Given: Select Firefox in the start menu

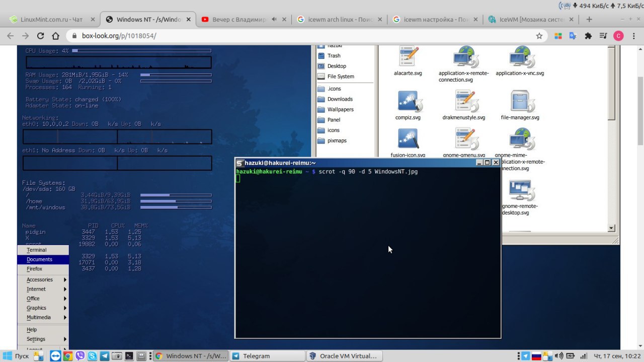Looking at the screenshot, I should coord(43,269).
